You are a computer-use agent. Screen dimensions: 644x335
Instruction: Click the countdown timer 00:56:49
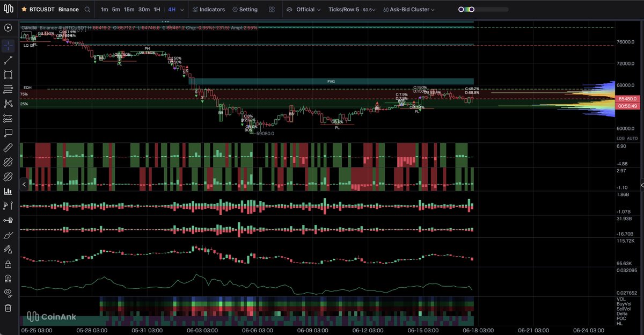coord(627,106)
